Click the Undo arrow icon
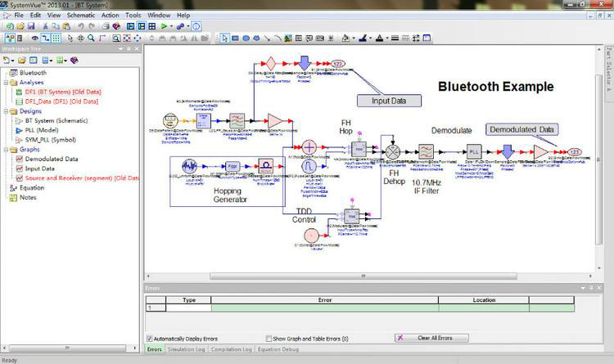Image resolution: width=614 pixels, height=364 pixels. pos(81,26)
